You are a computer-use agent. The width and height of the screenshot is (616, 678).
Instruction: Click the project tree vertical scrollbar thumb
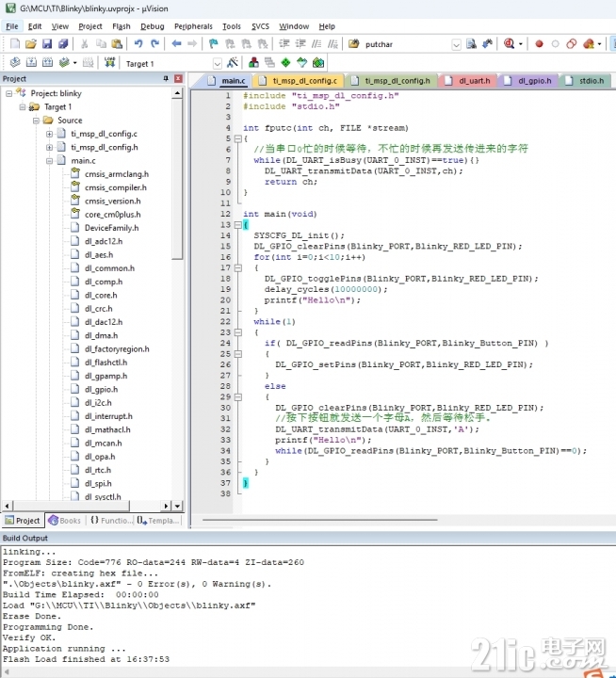177,180
